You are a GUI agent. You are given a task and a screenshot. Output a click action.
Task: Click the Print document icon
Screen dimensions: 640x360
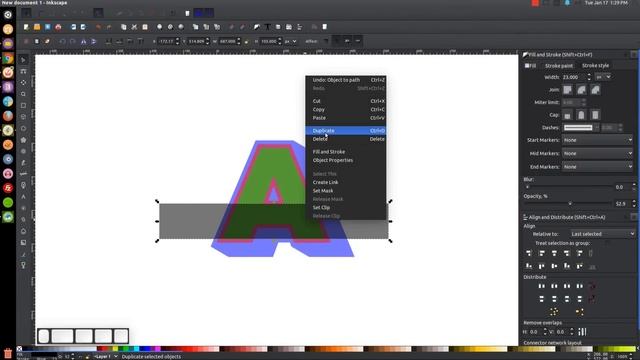(x=58, y=27)
